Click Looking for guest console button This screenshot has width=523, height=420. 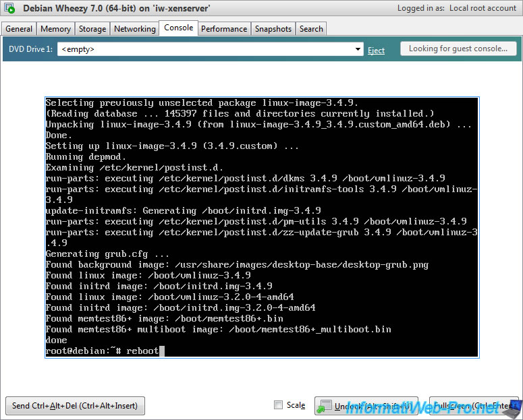tap(458, 49)
